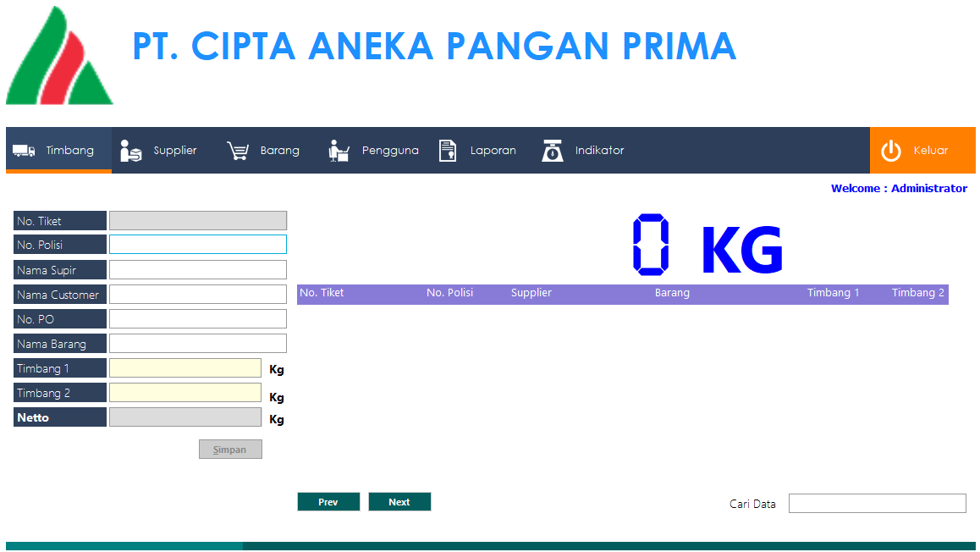Click the Keluar button label
This screenshot has width=980, height=552.
(x=931, y=151)
